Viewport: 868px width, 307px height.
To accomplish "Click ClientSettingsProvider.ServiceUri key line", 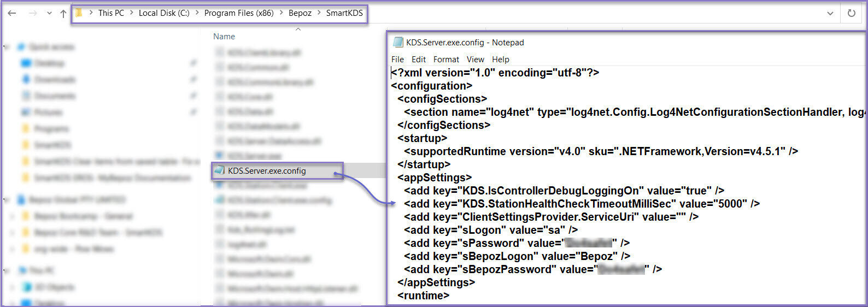I will pos(551,217).
